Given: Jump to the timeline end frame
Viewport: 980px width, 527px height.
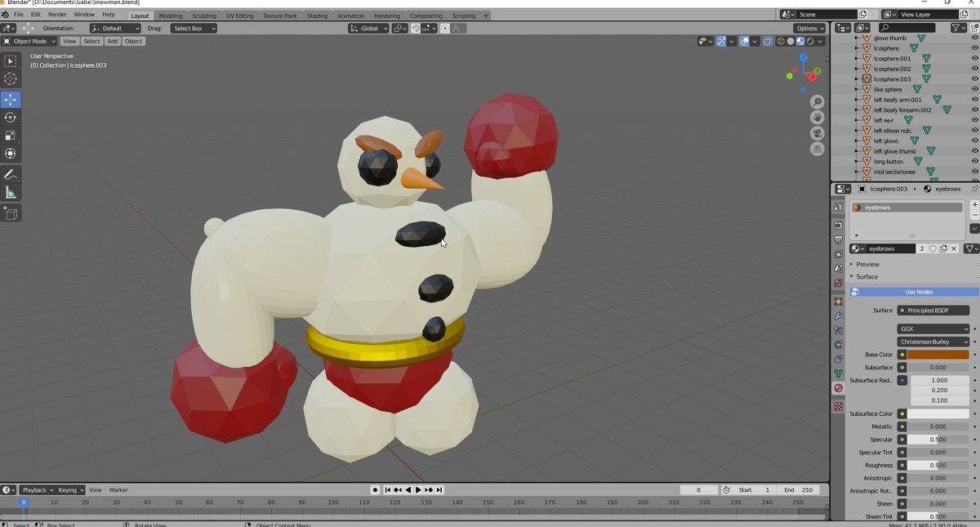Looking at the screenshot, I should click(439, 489).
